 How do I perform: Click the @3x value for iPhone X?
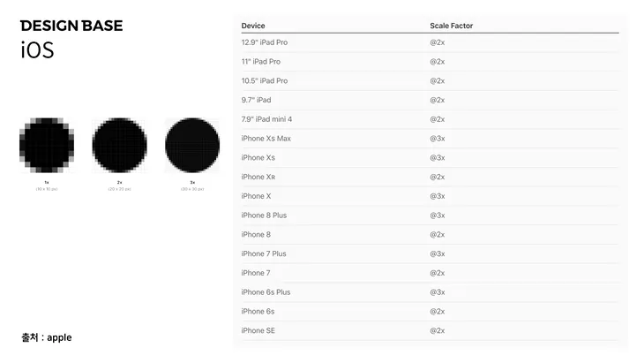438,196
